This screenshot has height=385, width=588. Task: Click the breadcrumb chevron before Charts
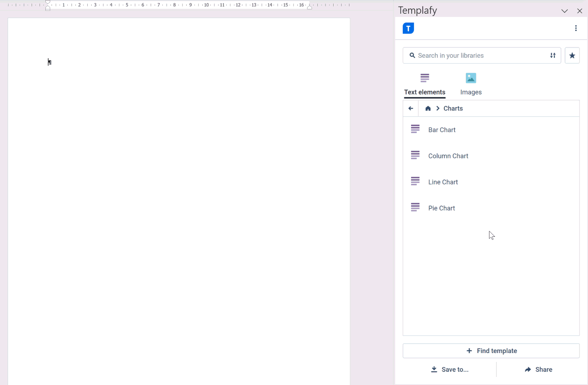(x=438, y=108)
